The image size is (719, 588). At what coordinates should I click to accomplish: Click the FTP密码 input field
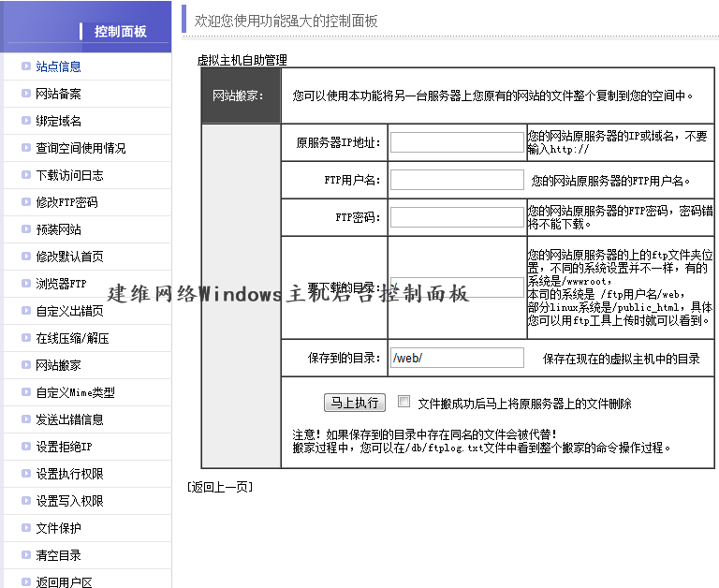[x=457, y=217]
